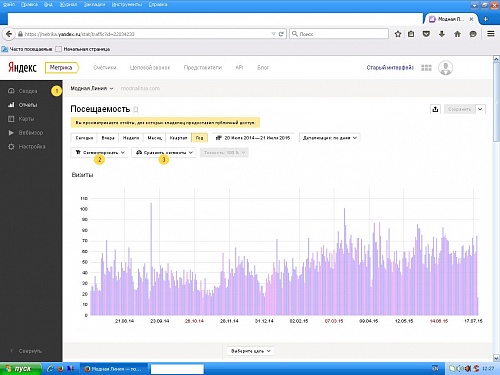Close the Модная Л... browser tab
The height and width of the screenshot is (375, 500).
point(471,19)
